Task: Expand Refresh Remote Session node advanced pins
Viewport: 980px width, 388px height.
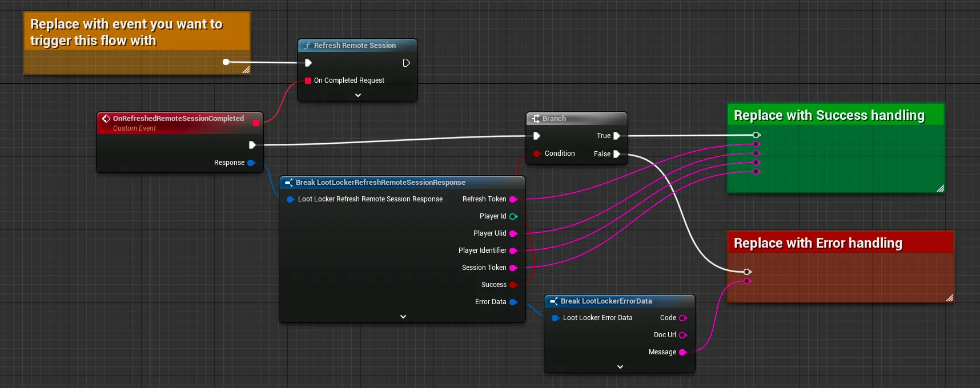Action: point(358,95)
